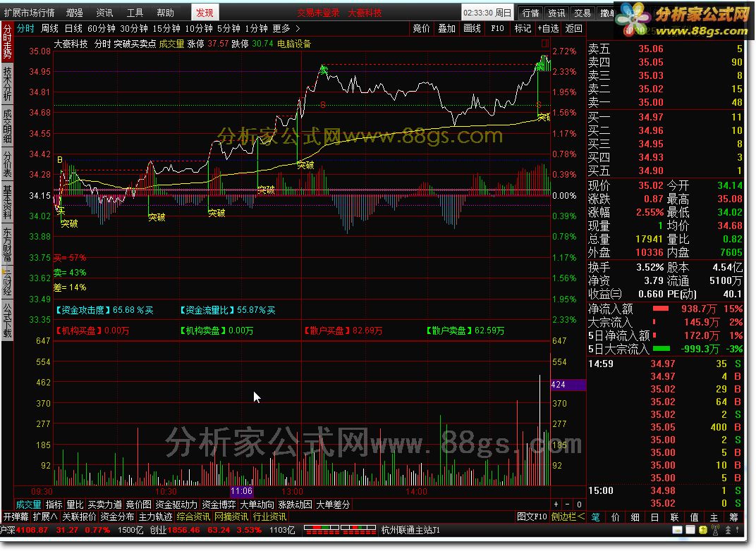The width and height of the screenshot is (756, 551).
Task: Select the 大单动向 indicator tab
Action: tap(257, 504)
